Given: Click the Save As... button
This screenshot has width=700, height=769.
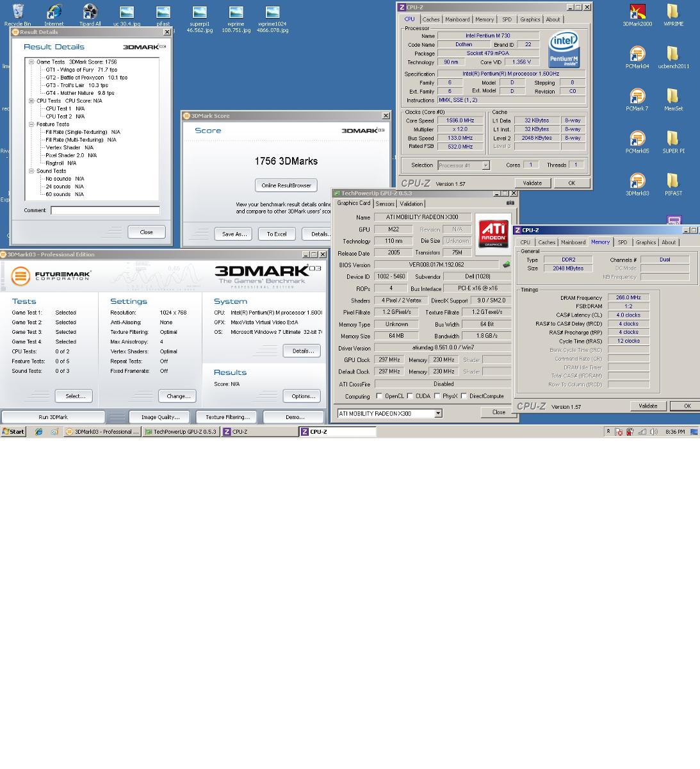Looking at the screenshot, I should pos(234,234).
